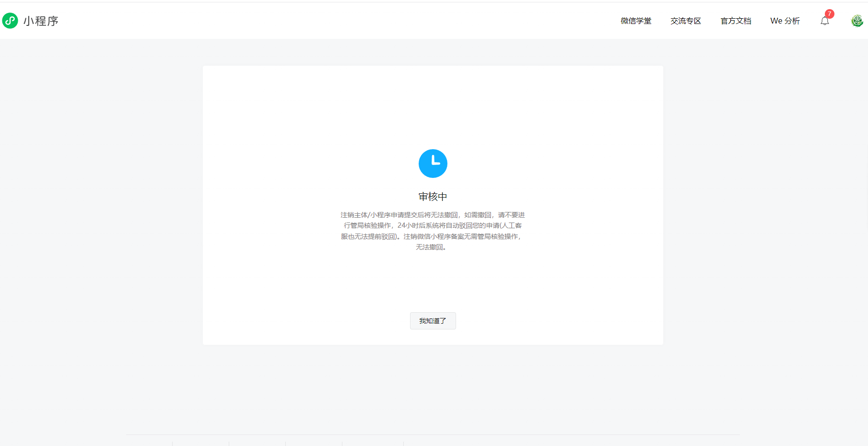Open the We 分析 analytics page
The image size is (868, 446).
pyautogui.click(x=785, y=21)
